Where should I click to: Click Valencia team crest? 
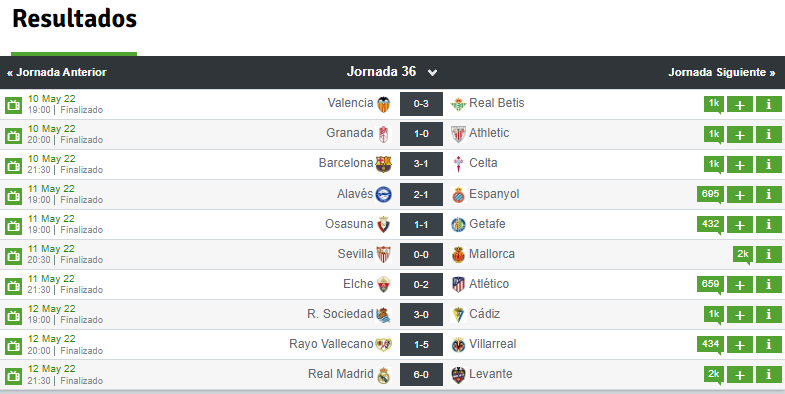click(384, 104)
